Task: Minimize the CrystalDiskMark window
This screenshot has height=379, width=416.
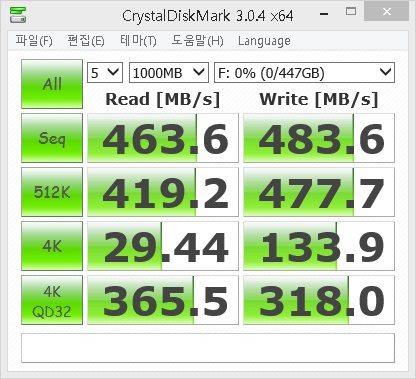Action: 324,13
